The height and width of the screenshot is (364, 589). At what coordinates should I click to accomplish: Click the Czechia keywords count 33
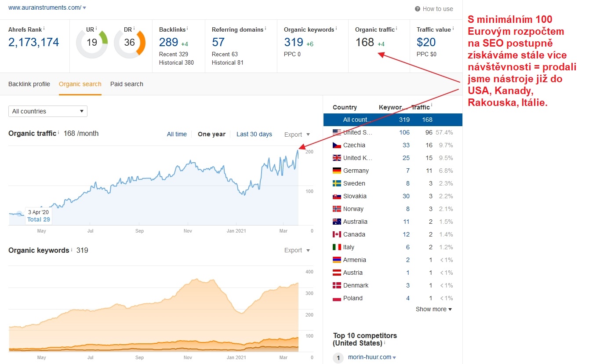pyautogui.click(x=406, y=145)
